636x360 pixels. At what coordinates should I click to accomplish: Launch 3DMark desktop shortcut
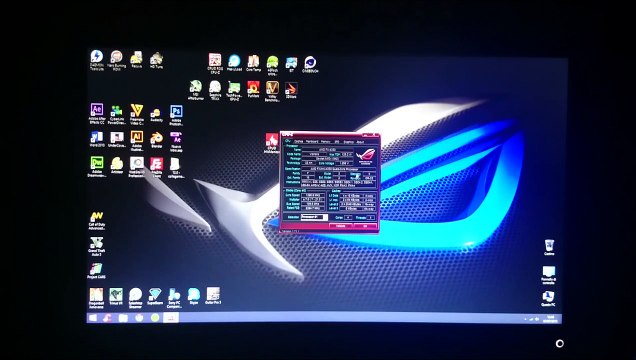pyautogui.click(x=291, y=90)
